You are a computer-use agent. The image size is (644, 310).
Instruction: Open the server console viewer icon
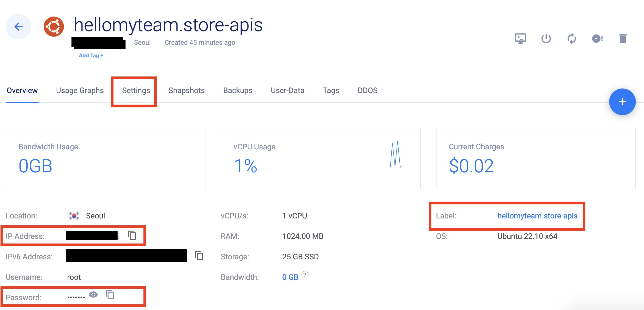520,39
